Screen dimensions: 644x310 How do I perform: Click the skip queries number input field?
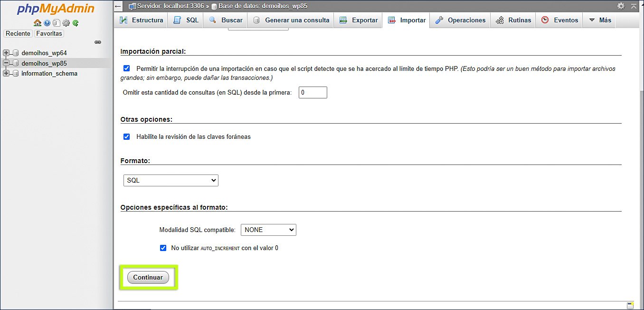(313, 93)
